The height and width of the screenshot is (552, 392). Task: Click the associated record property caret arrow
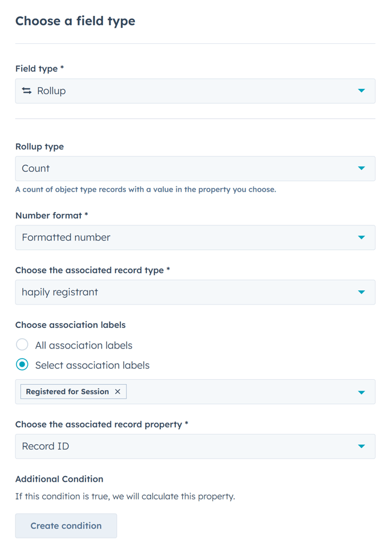tap(361, 447)
